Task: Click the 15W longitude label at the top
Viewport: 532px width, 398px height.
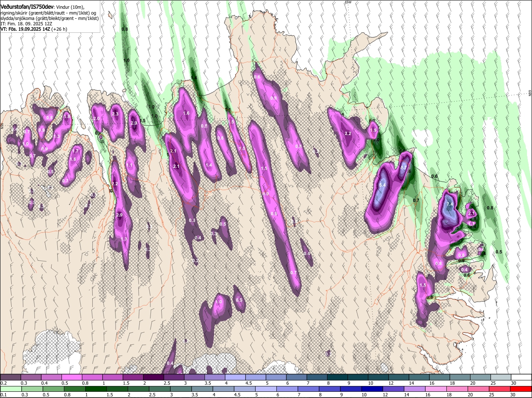Action: (x=348, y=2)
